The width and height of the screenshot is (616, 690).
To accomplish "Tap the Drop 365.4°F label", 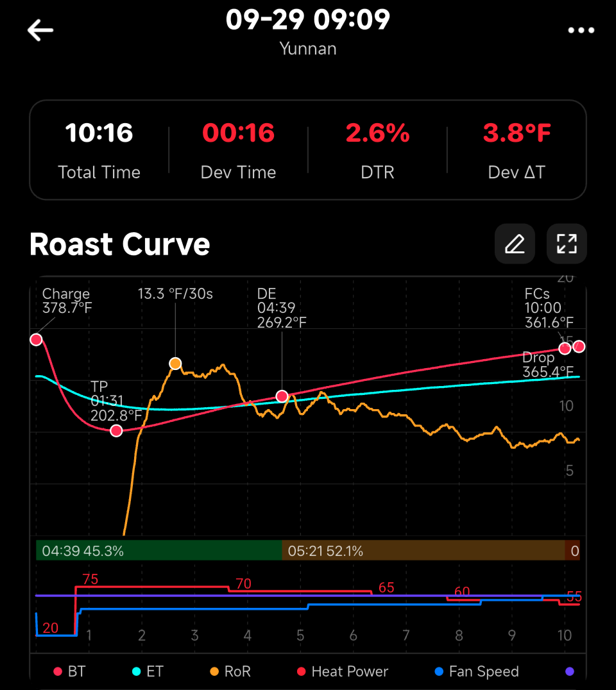I will pyautogui.click(x=548, y=365).
